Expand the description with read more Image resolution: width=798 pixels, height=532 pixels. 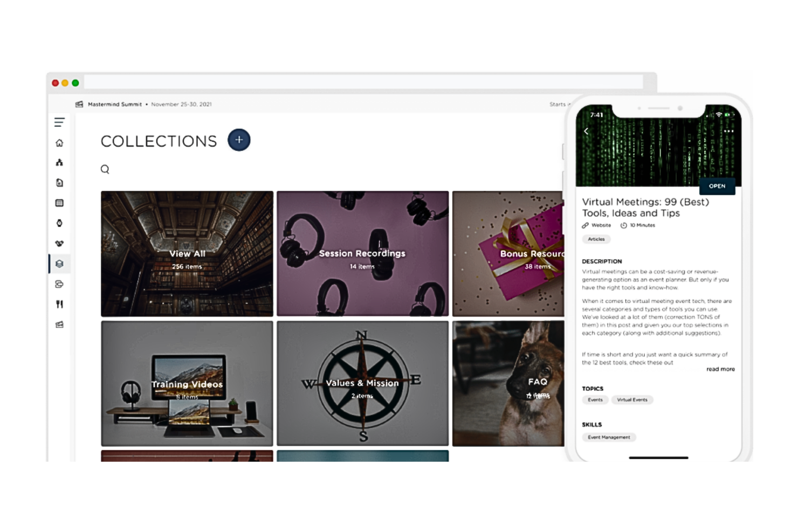point(720,369)
